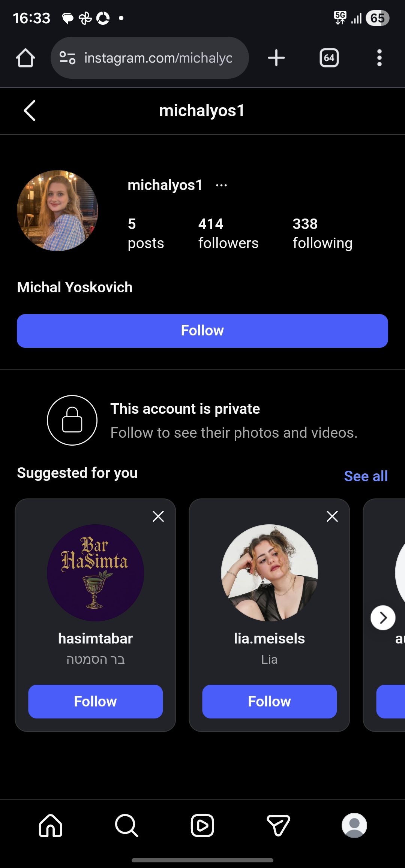
Task: Go back using the header arrow
Action: point(30,111)
